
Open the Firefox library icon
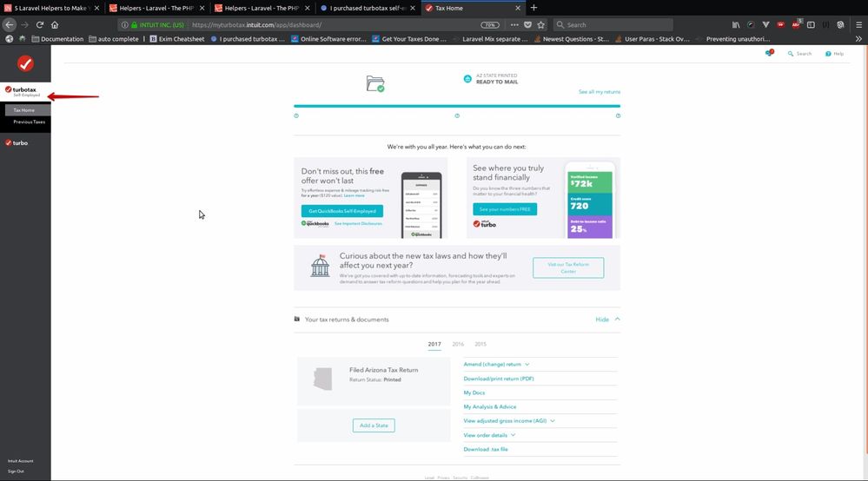[x=736, y=24]
